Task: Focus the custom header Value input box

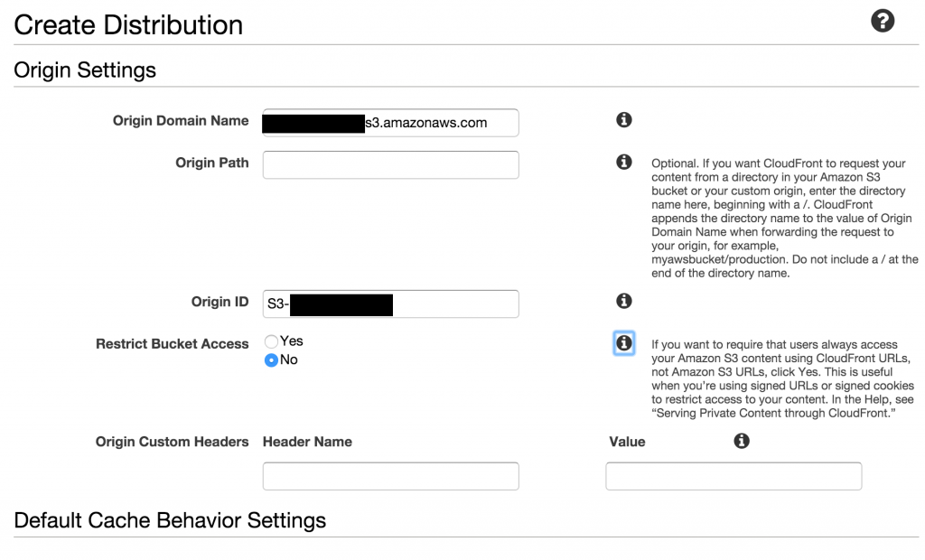Action: click(733, 476)
